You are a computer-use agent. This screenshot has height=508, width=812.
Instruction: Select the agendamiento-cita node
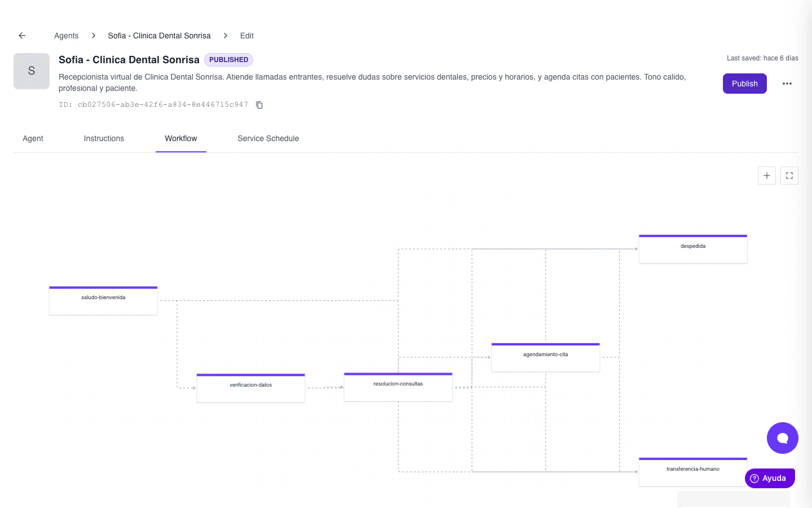pos(545,357)
